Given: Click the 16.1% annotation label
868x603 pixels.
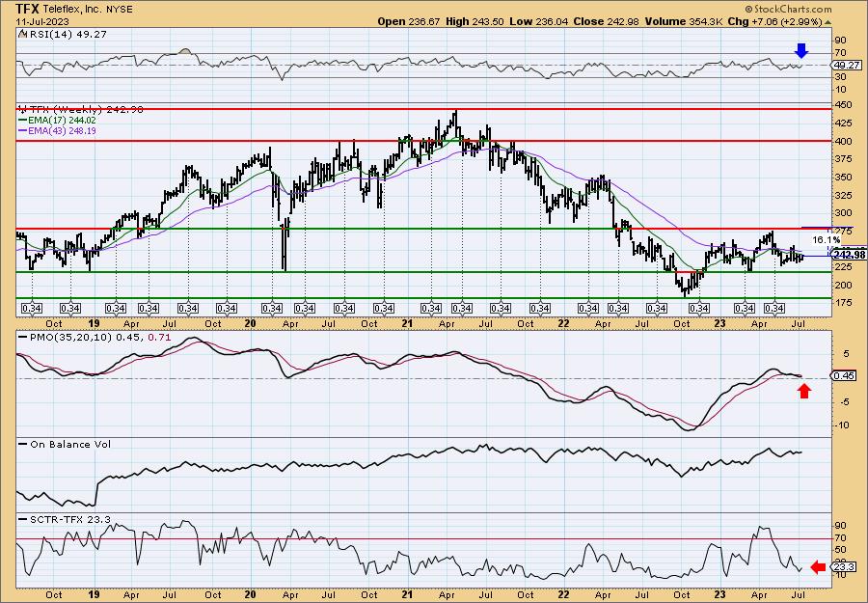Looking at the screenshot, I should (826, 240).
